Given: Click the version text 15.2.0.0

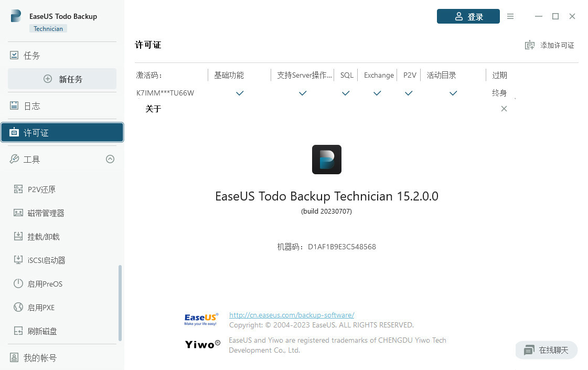Looking at the screenshot, I should pos(418,196).
